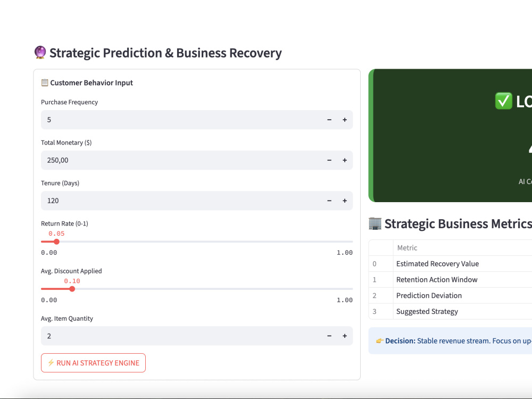Run the AI Strategy Engine
Viewport: 532px width, 399px height.
pos(93,363)
